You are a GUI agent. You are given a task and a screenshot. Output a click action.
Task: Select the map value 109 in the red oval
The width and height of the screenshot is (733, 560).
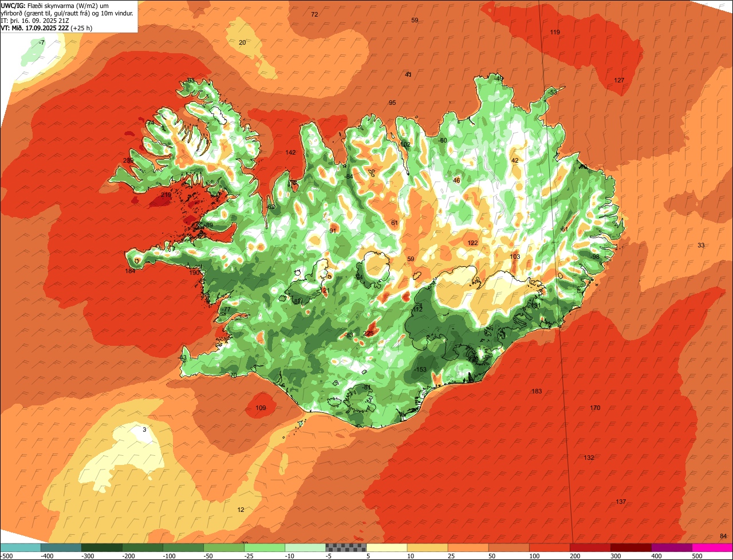(x=261, y=408)
